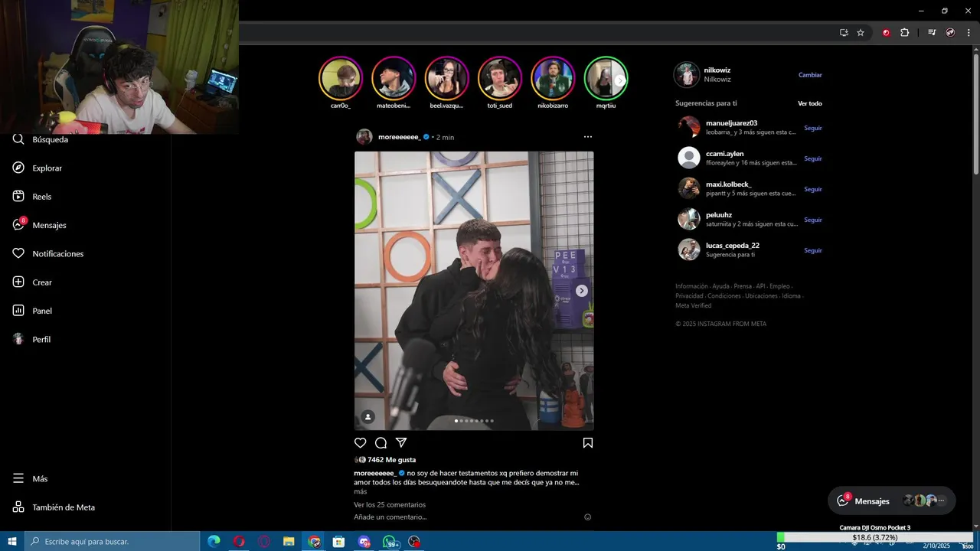Open the peluuhz suggested profile name
The image size is (980, 551).
click(719, 215)
